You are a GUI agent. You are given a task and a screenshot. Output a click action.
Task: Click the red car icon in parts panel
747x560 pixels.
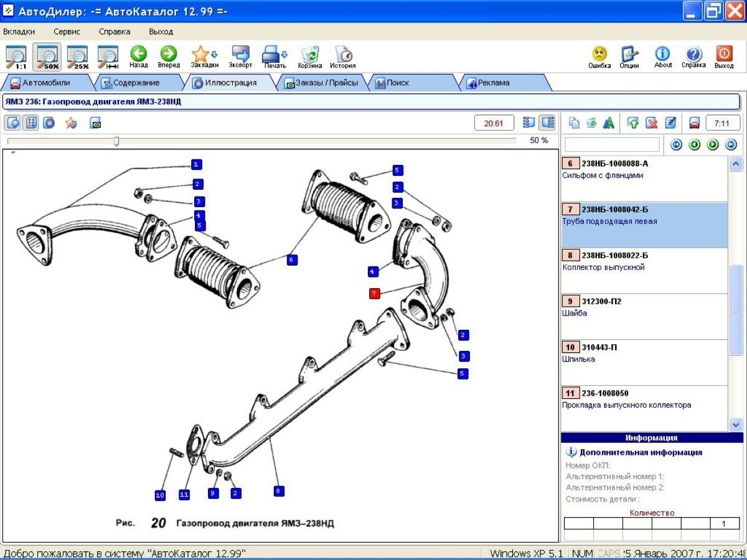(695, 123)
